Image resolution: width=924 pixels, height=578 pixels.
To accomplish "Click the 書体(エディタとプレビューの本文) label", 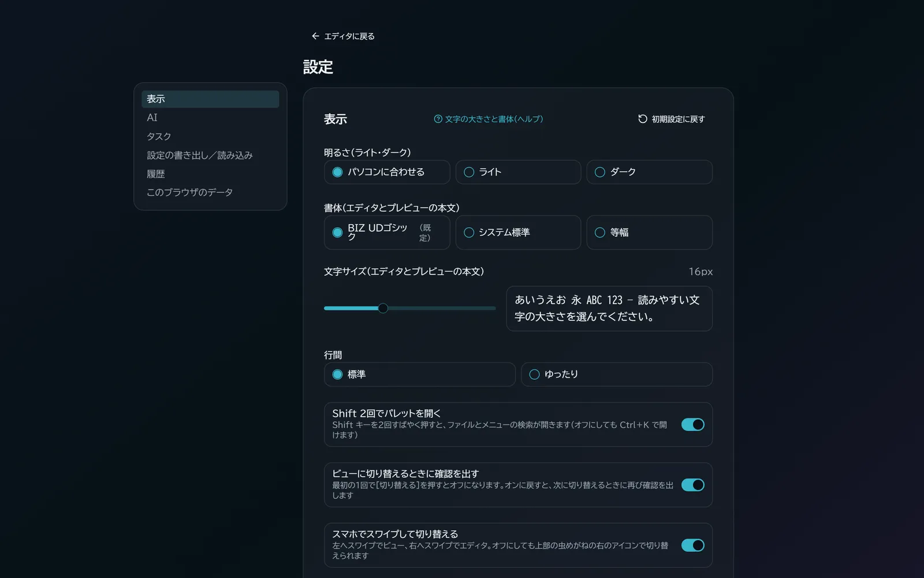I will point(392,208).
